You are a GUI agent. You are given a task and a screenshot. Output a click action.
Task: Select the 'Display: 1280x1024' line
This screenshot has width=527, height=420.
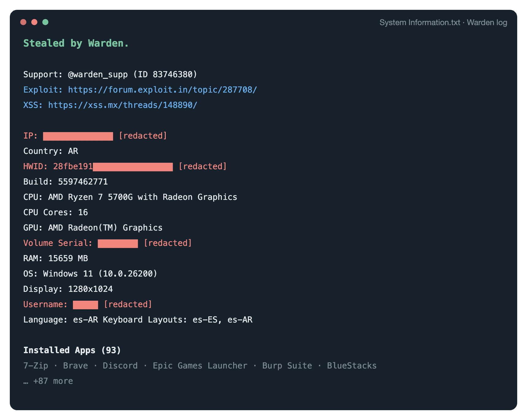(68, 289)
